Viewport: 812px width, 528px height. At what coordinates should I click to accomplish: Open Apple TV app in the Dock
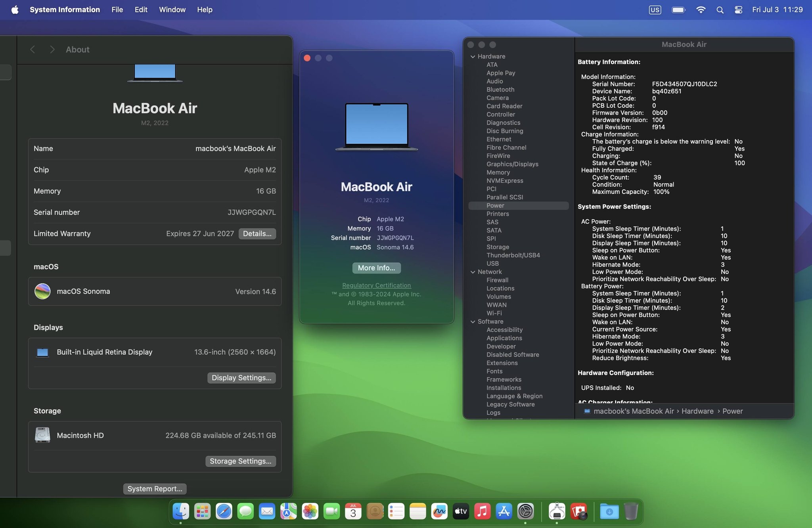tap(461, 511)
